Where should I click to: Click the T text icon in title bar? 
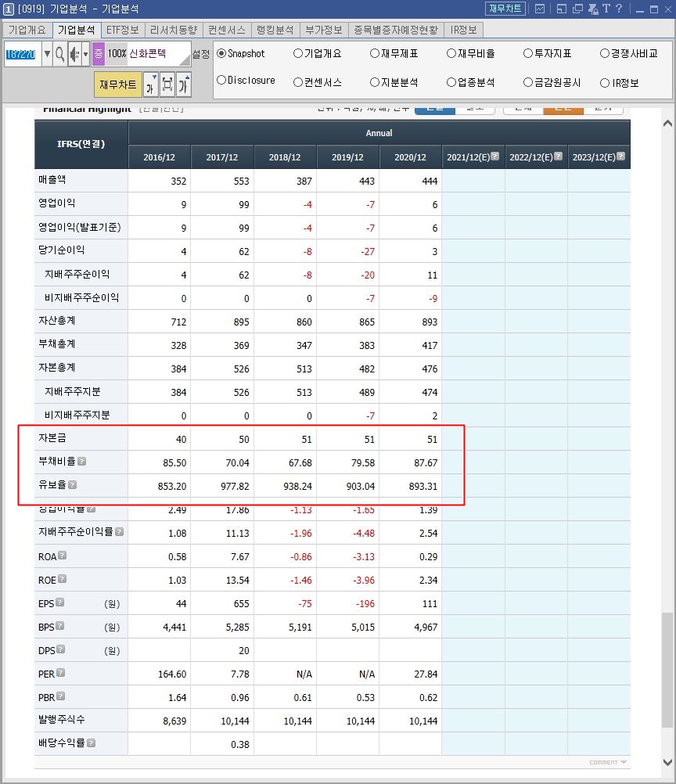(606, 9)
